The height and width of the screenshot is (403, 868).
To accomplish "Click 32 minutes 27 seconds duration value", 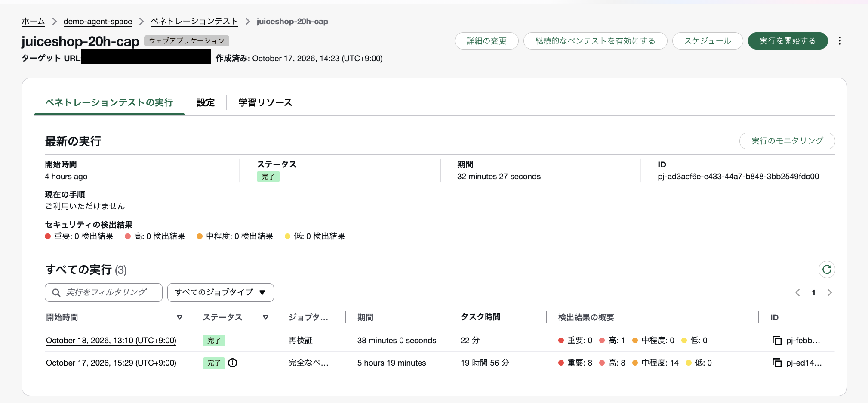I will [499, 177].
